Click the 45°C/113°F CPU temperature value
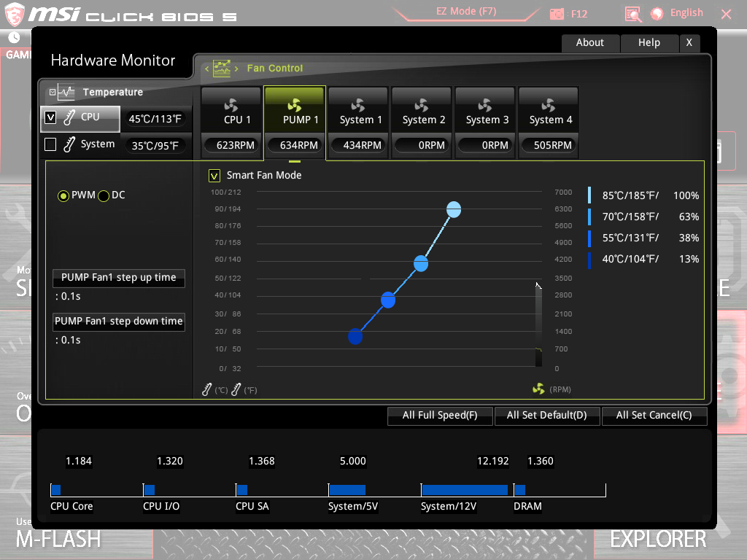 coord(155,119)
